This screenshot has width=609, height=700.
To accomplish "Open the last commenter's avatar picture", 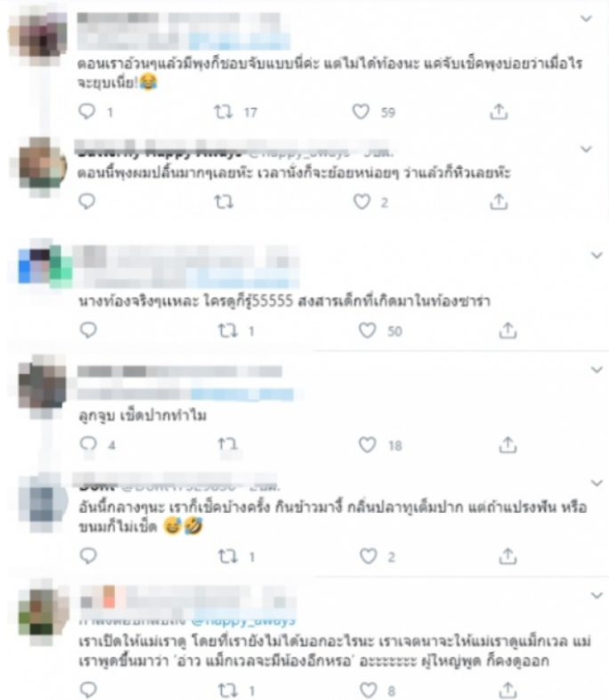I will (x=44, y=613).
